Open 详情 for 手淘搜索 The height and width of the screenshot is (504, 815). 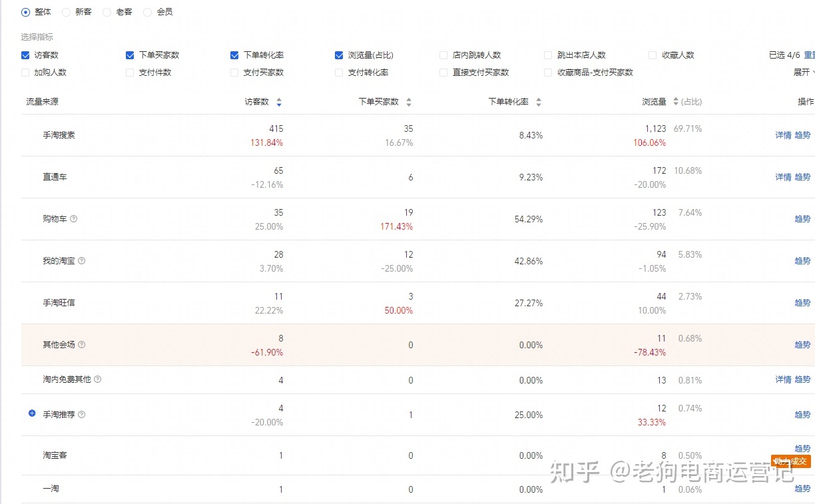click(x=783, y=135)
